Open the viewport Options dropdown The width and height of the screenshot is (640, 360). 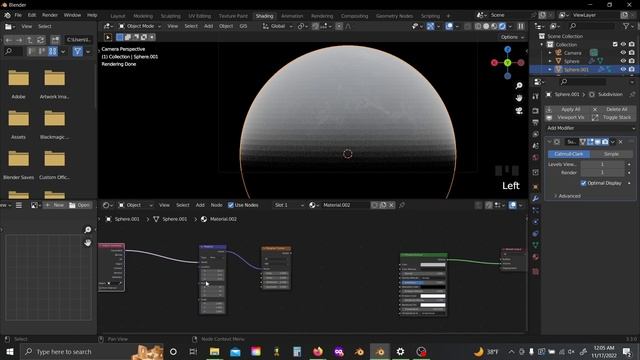512,37
